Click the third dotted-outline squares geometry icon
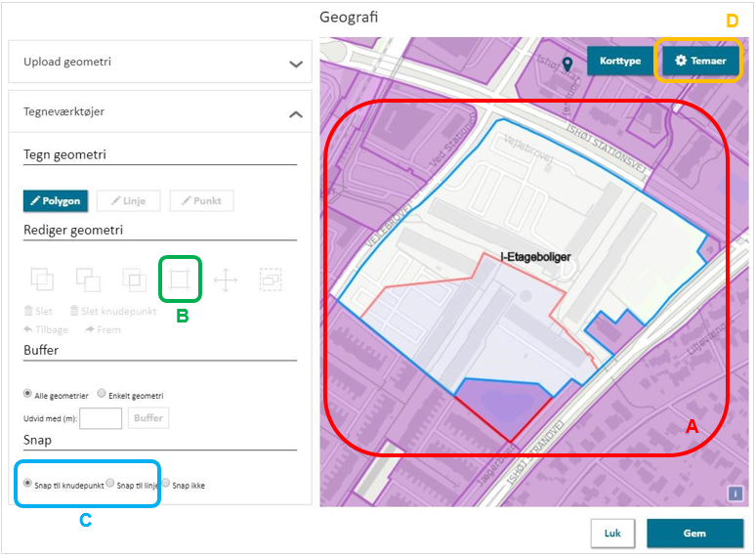The height and width of the screenshot is (557, 756). [x=134, y=279]
